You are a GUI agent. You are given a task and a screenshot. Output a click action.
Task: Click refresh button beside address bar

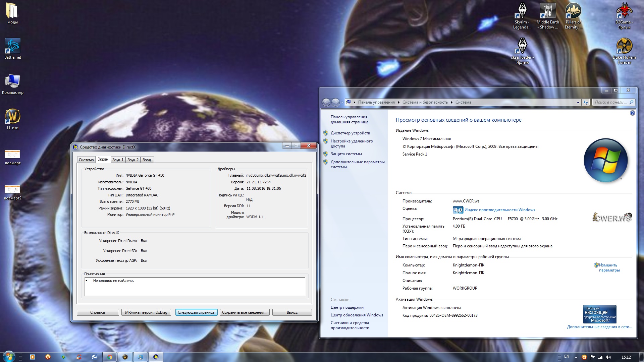coord(586,103)
